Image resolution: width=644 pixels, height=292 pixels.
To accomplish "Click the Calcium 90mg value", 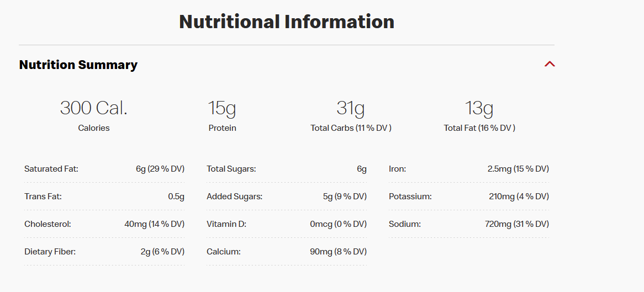I will [338, 252].
